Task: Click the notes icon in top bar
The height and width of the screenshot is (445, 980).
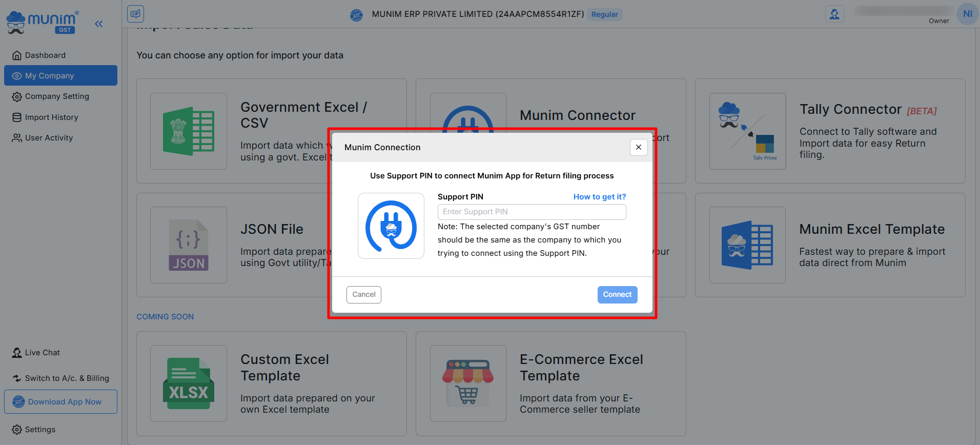Action: pyautogui.click(x=135, y=14)
